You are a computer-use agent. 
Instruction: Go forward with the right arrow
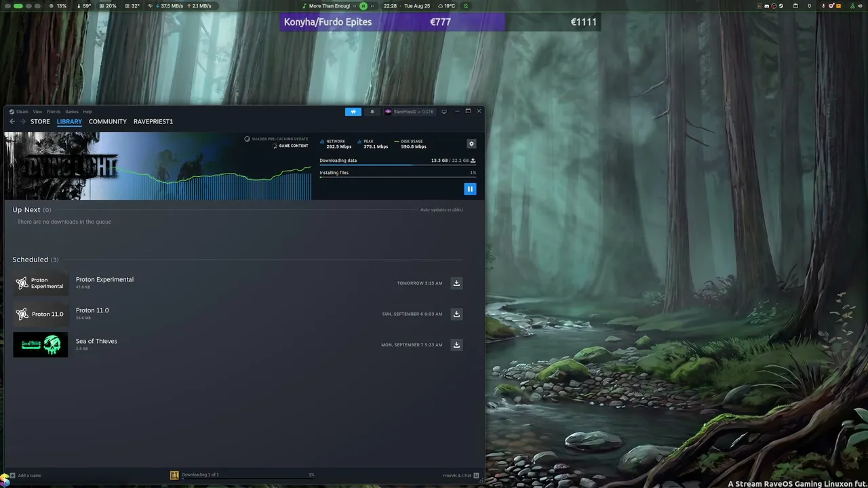pyautogui.click(x=22, y=121)
